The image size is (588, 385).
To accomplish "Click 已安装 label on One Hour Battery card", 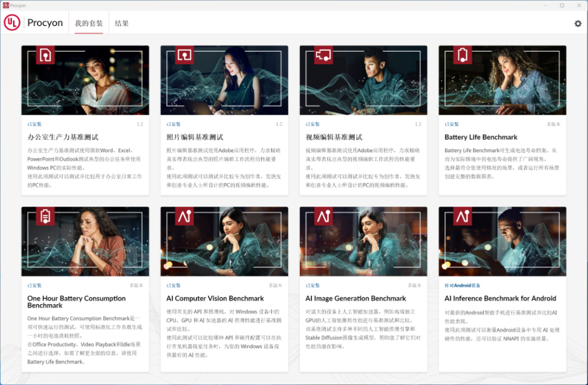I will point(34,285).
